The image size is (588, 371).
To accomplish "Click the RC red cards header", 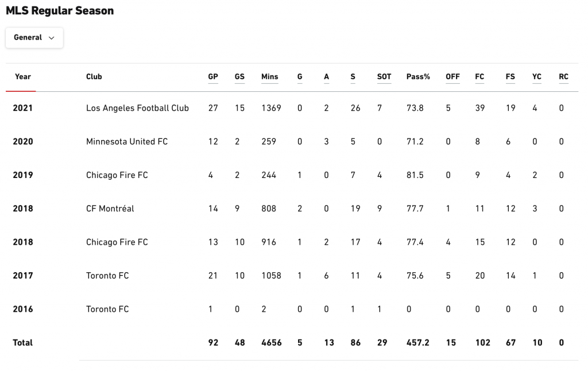I will [563, 76].
